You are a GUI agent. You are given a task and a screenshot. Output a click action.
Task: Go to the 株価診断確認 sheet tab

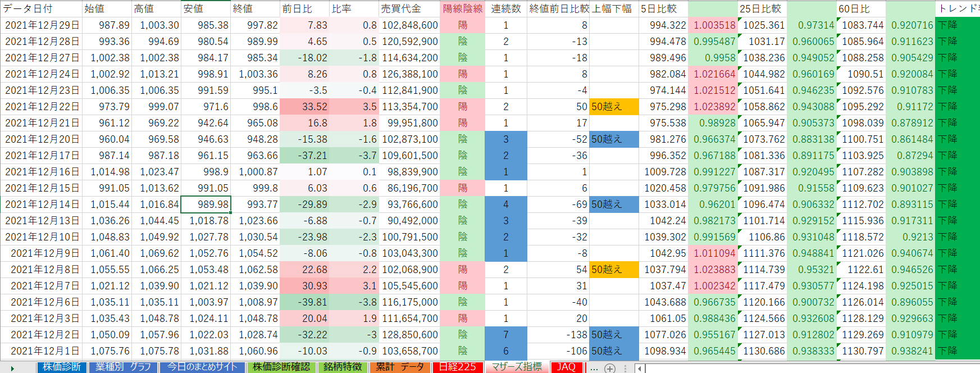[281, 367]
